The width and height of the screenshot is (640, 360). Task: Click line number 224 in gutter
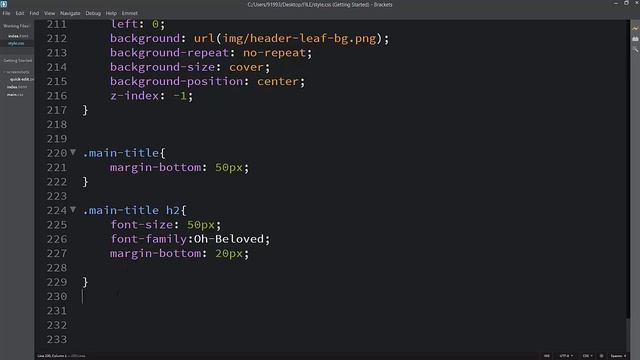[x=57, y=211]
